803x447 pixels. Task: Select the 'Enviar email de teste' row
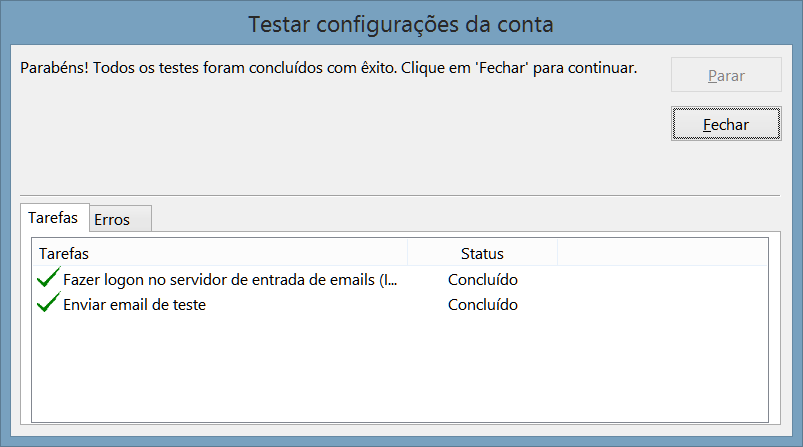pyautogui.click(x=134, y=305)
